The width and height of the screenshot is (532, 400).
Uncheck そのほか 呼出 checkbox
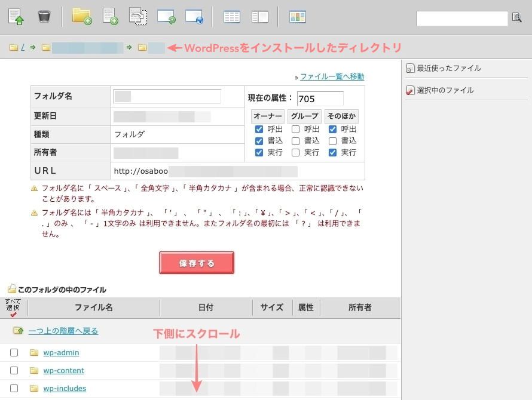[332, 129]
